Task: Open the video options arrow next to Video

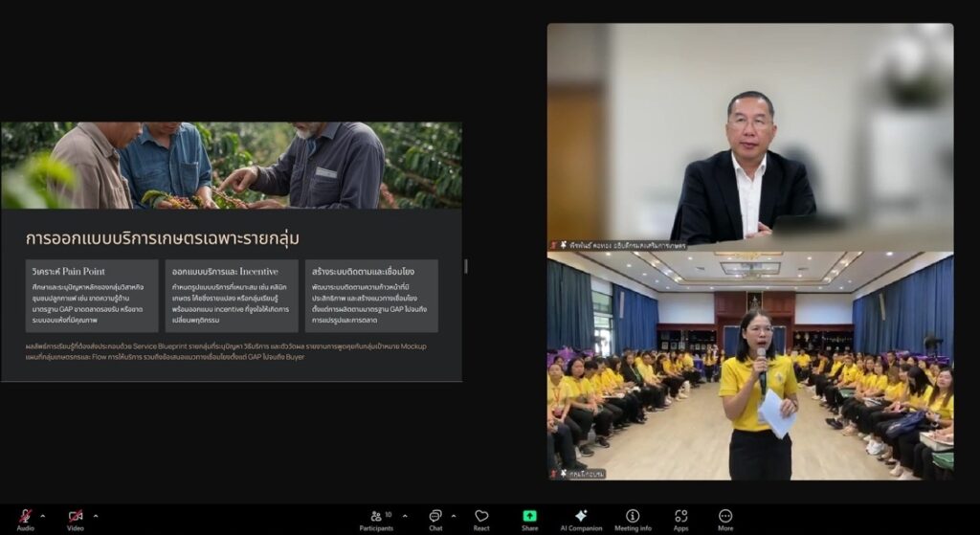Action: 95,515
